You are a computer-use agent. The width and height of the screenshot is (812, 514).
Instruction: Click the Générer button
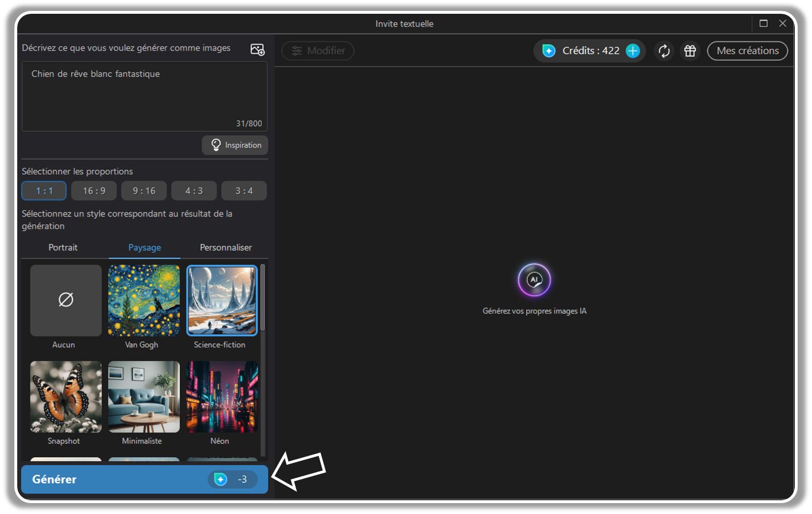[x=143, y=479]
